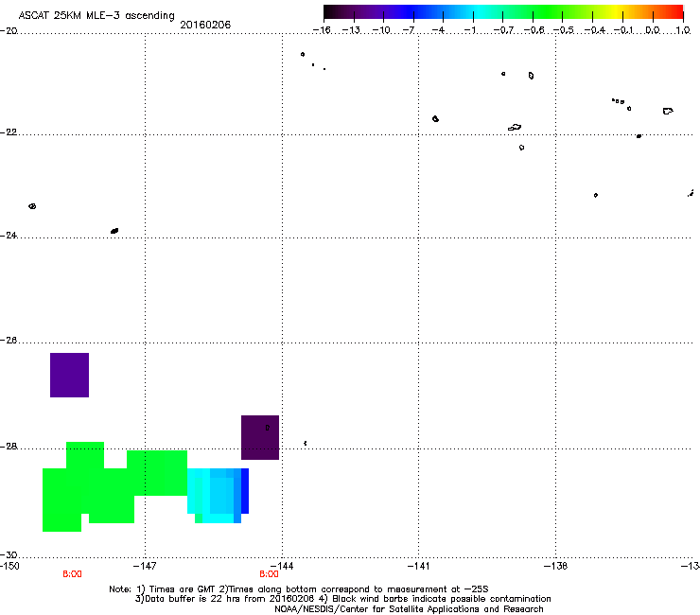Click the -16 color scale label
This screenshot has height=615, width=700.
coord(322,30)
